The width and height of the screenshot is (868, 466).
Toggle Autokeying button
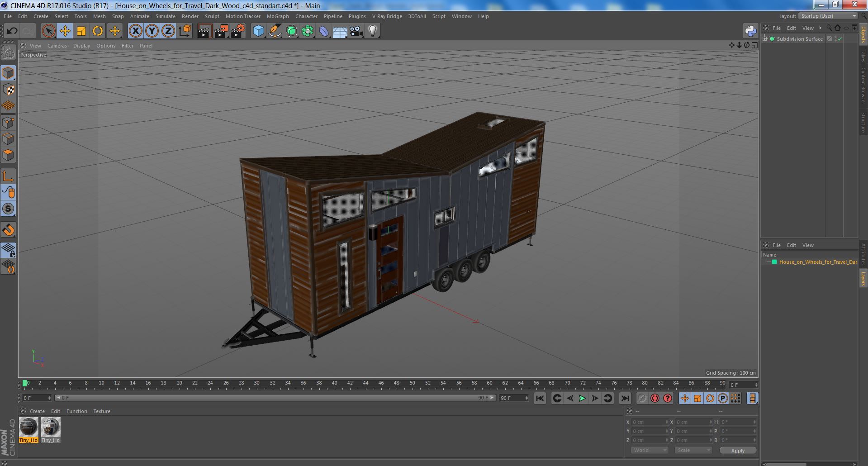click(x=655, y=398)
